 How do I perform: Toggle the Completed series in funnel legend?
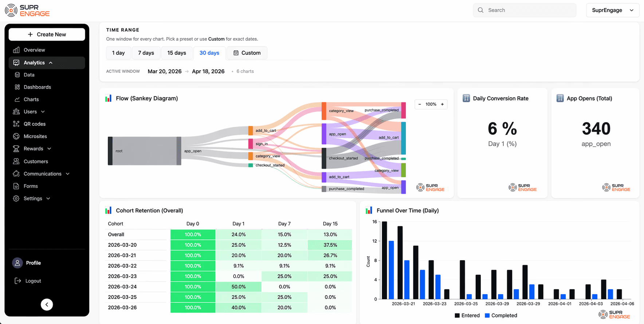501,315
